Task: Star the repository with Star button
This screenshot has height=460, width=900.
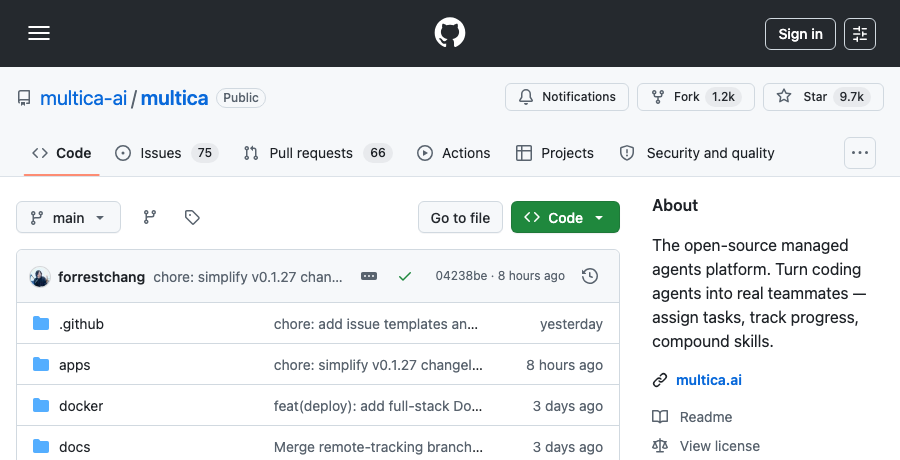Action: (823, 97)
